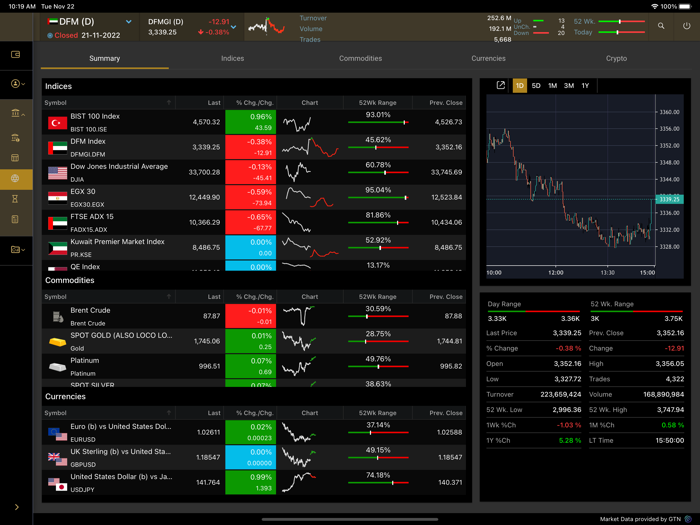This screenshot has height=525, width=700.
Task: Open the table grid sidebar icon
Action: tap(15, 158)
